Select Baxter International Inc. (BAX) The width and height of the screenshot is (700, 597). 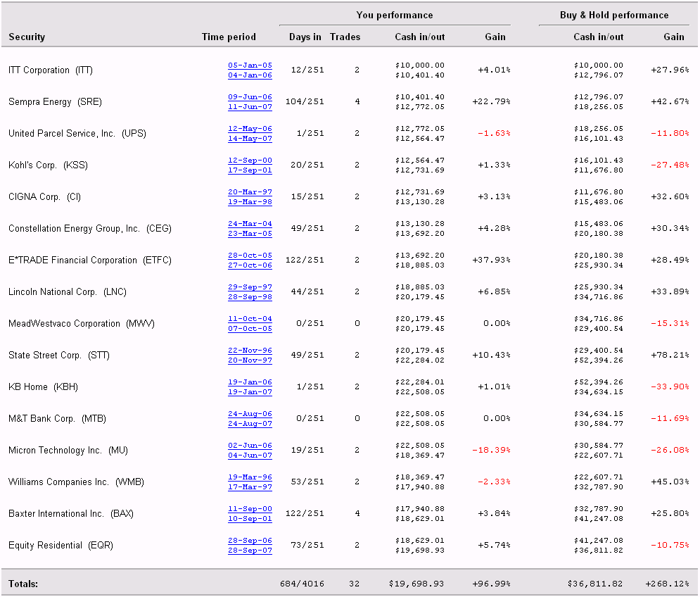[71, 515]
